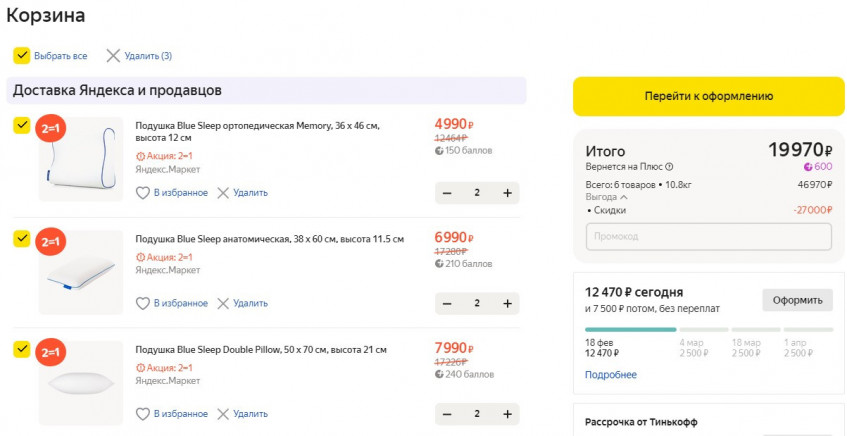Click delete X icon for anatomical pillow
This screenshot has height=436, width=847.
click(223, 303)
